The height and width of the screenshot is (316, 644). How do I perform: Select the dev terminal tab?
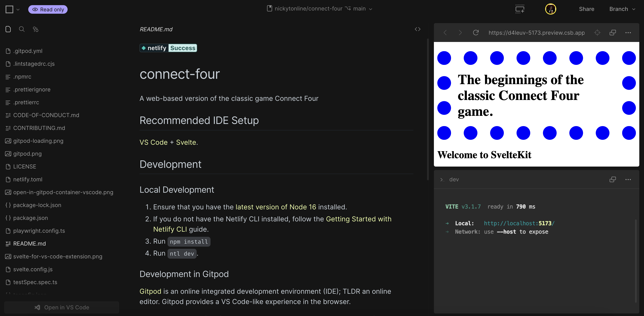pyautogui.click(x=454, y=179)
